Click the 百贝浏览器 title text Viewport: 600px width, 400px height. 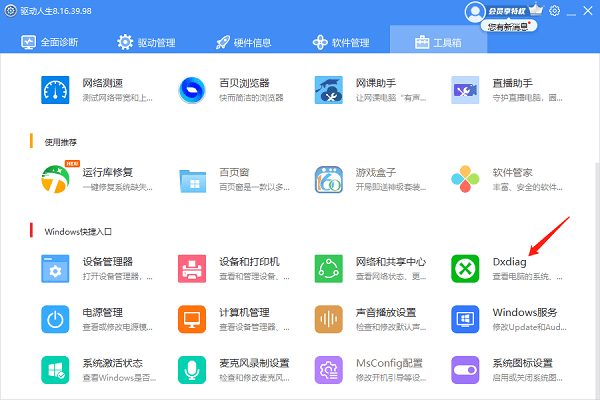pyautogui.click(x=244, y=83)
